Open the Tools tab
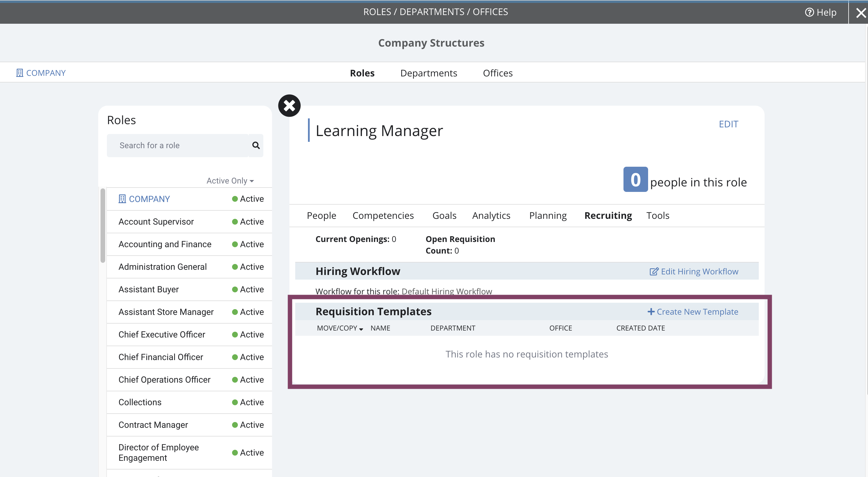Screen dimensions: 868x477 click(x=658, y=215)
